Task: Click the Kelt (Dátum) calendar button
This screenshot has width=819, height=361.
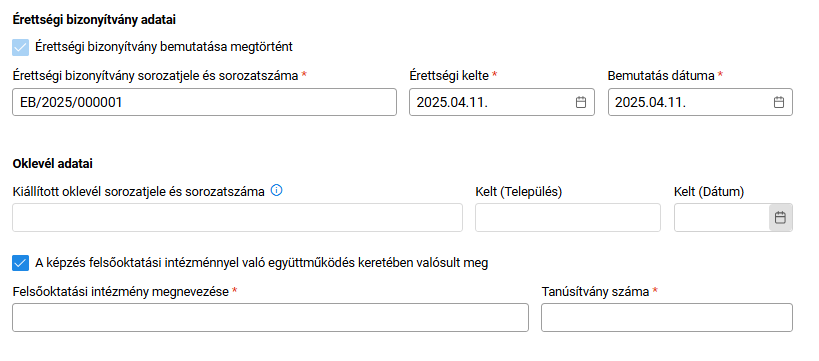Action: click(780, 217)
